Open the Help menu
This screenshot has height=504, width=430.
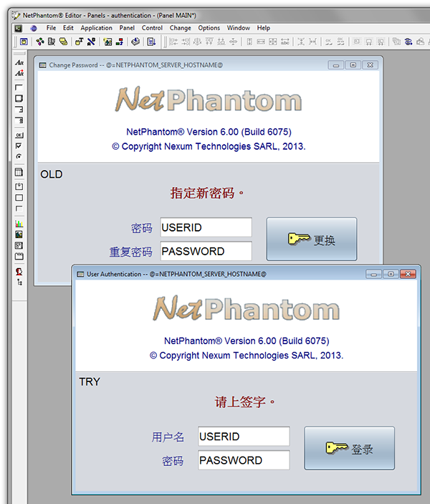[264, 28]
